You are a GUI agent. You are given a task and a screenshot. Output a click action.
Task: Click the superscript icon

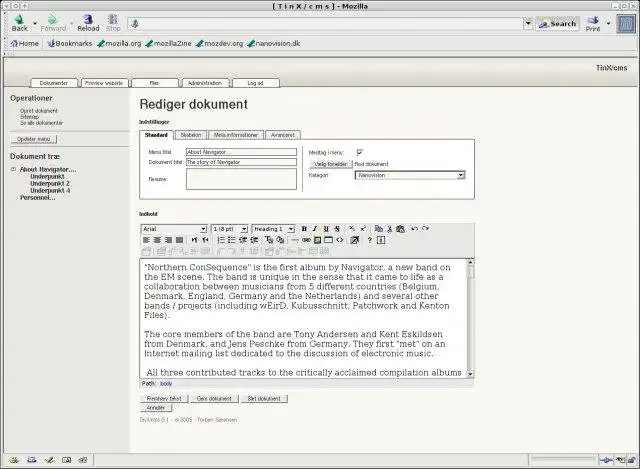click(x=363, y=229)
